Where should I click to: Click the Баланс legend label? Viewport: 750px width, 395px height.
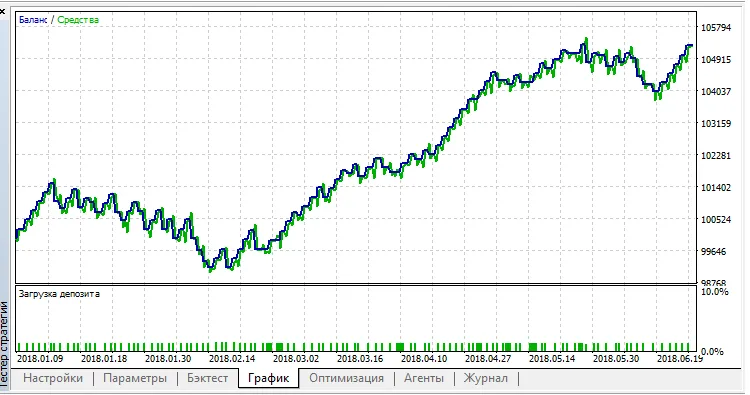(33, 20)
